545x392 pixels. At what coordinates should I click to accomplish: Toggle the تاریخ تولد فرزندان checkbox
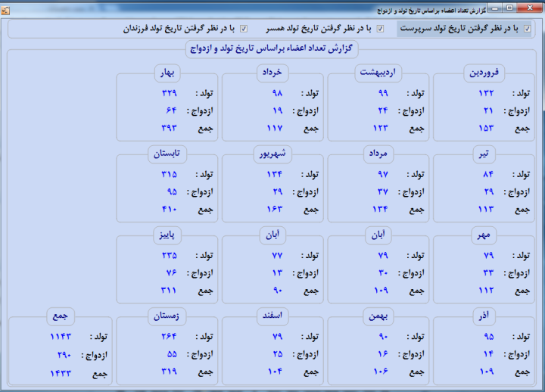tap(244, 29)
